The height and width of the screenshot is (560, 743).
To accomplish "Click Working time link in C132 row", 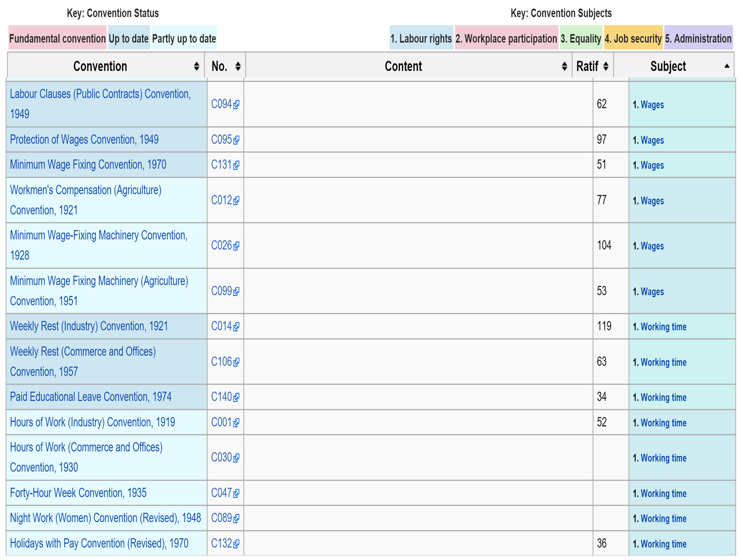I will (663, 544).
